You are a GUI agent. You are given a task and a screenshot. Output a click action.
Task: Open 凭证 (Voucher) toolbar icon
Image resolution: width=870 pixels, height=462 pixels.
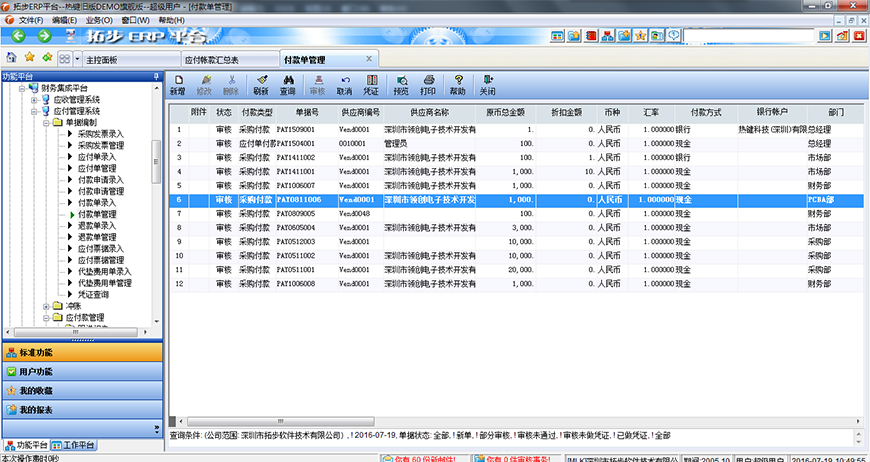click(x=372, y=84)
